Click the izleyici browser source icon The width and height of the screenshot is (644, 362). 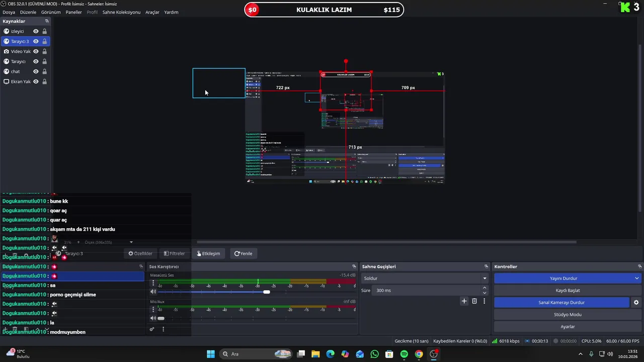6,31
